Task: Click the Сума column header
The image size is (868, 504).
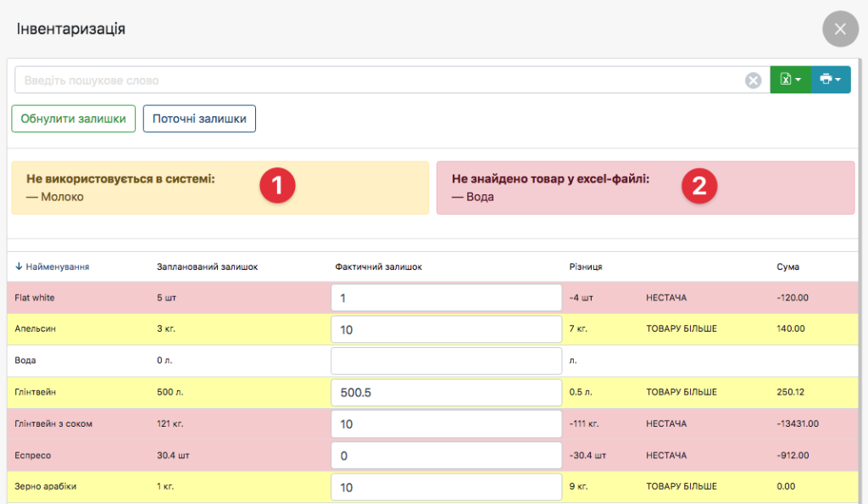Action: click(x=787, y=266)
